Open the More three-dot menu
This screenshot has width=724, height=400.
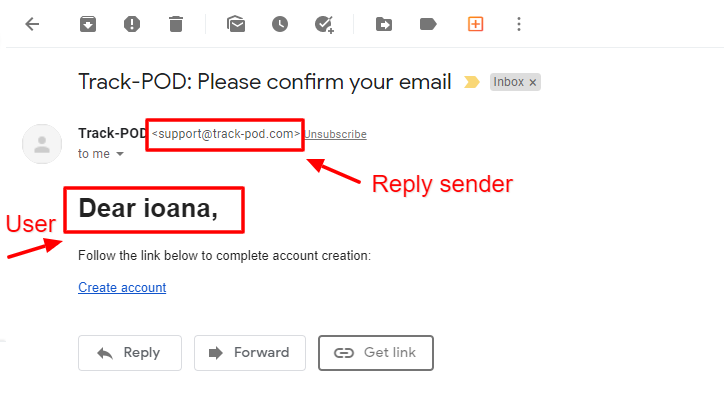point(519,24)
